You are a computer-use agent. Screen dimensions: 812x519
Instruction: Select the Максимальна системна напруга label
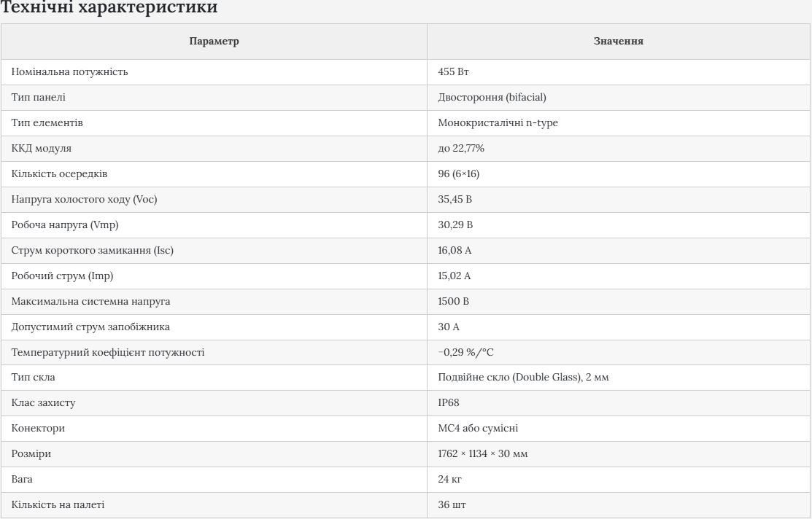point(90,301)
